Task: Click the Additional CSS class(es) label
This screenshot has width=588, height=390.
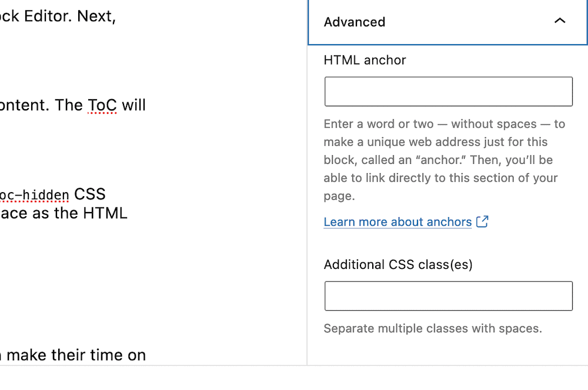Action: (x=398, y=264)
